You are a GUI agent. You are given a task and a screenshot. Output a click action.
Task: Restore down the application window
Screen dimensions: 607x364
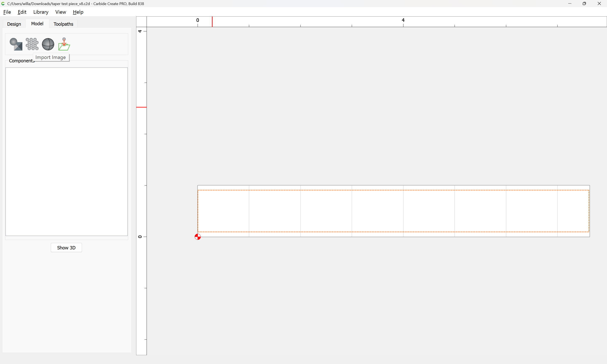pyautogui.click(x=584, y=4)
